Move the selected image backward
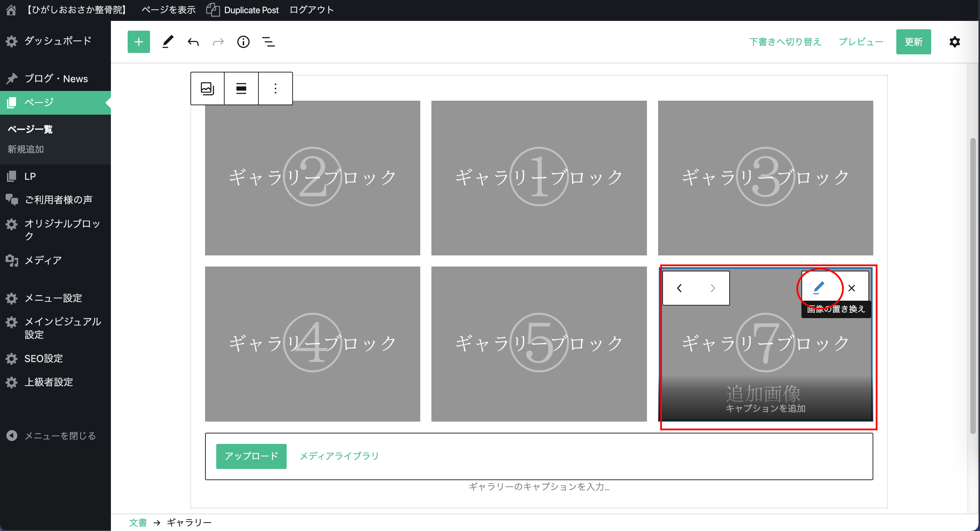 pyautogui.click(x=679, y=288)
